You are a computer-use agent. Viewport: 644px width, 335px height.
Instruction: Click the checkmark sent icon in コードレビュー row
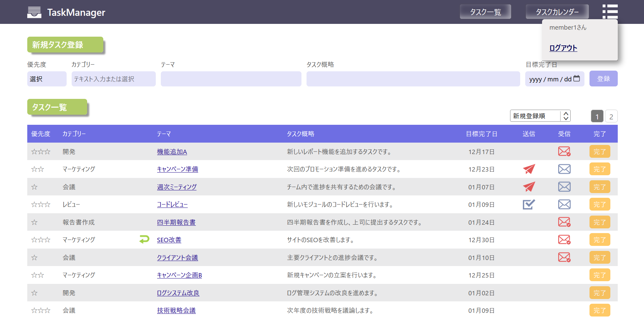(529, 204)
